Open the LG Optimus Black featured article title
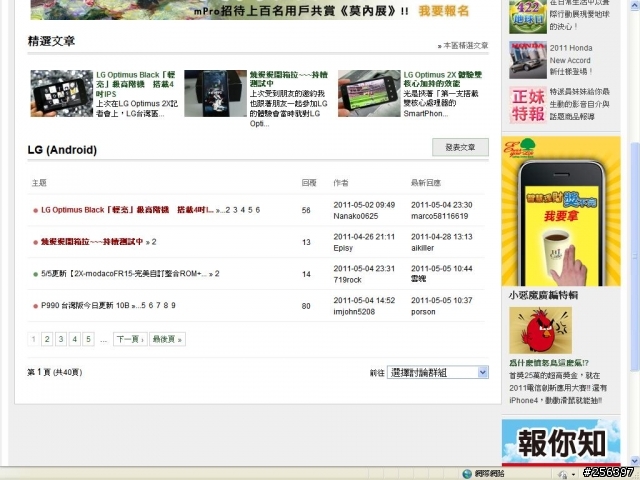This screenshot has height=480, width=640. pyautogui.click(x=136, y=84)
